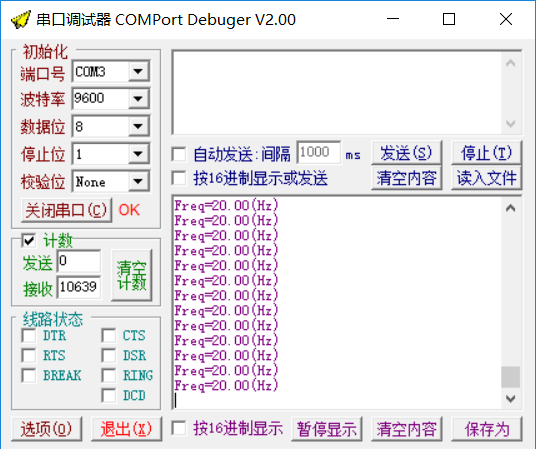Enable 自动发送 auto send checkbox
Viewport: 537px width, 449px height.
pos(179,154)
